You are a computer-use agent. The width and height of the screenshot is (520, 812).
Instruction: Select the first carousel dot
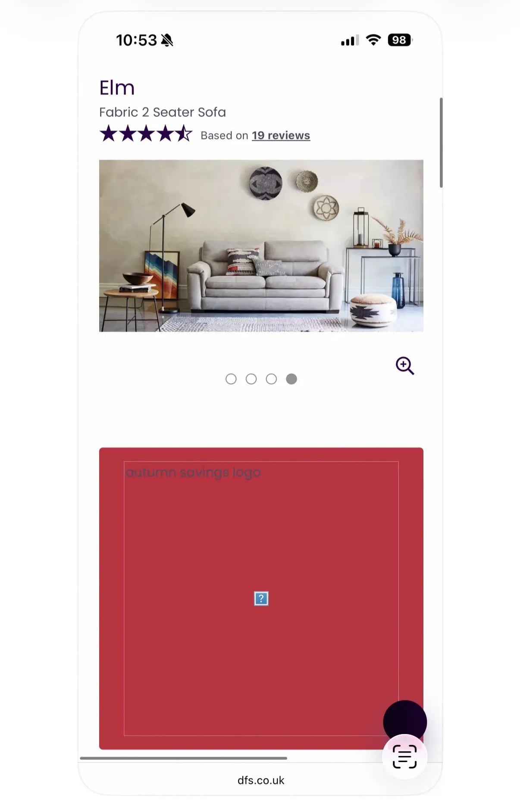click(231, 379)
